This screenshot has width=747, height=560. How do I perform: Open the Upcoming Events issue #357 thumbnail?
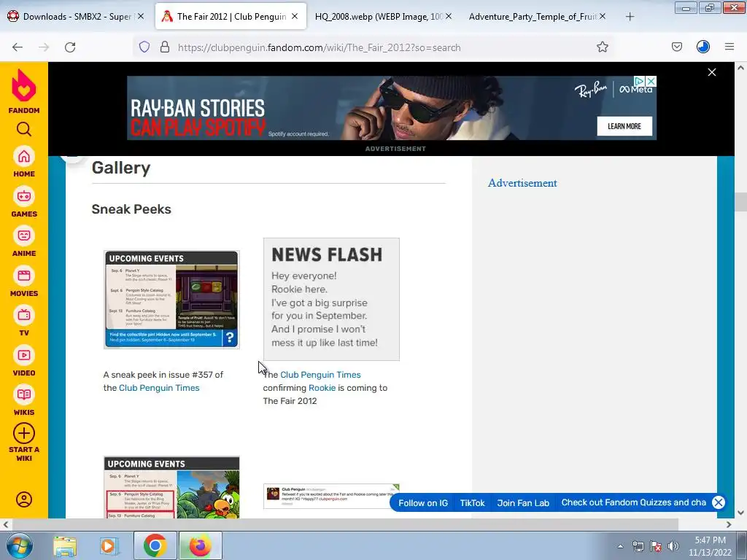[171, 300]
